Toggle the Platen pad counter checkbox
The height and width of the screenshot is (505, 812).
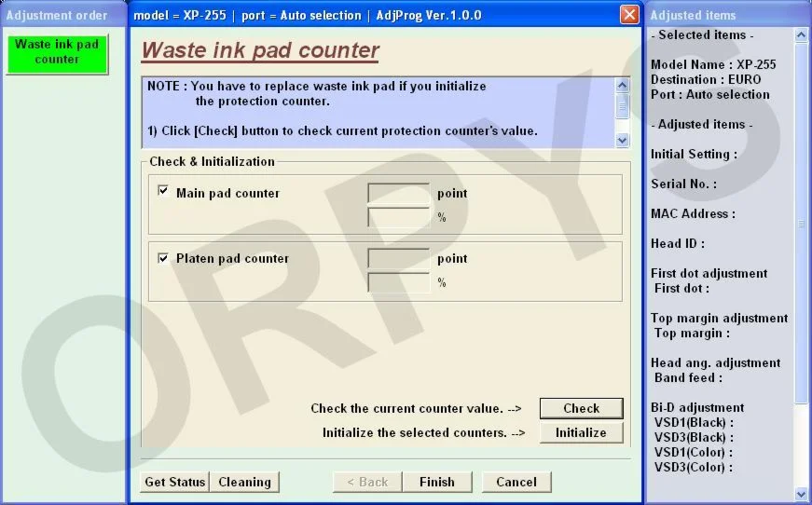(x=163, y=258)
